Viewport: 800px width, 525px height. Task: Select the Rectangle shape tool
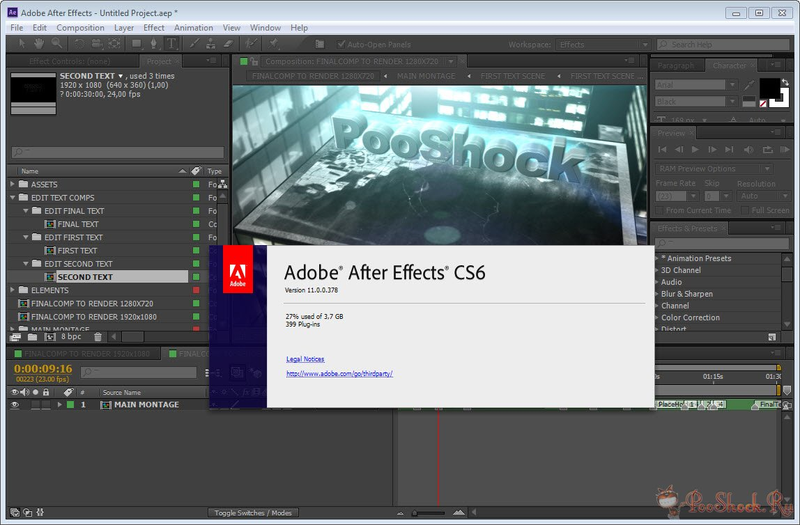[x=136, y=44]
